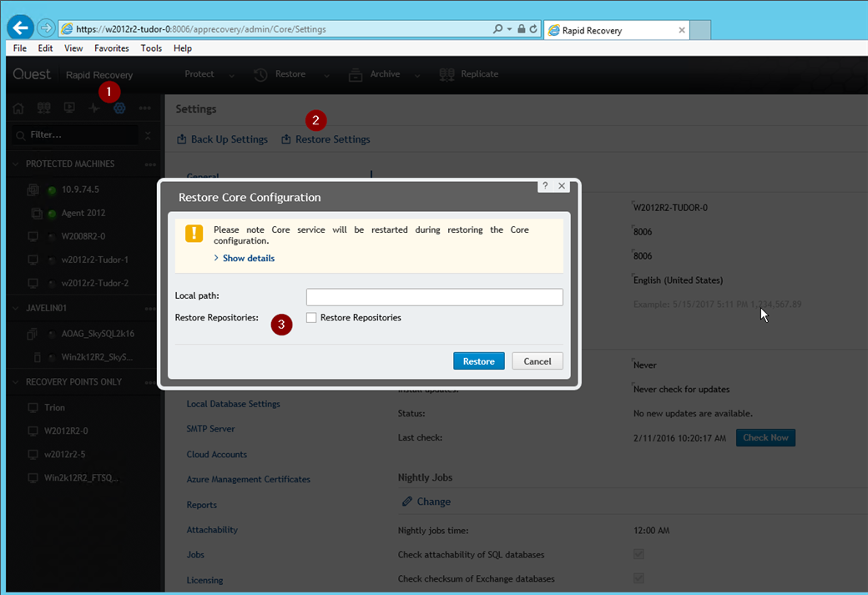
Task: Click the Restore Settings icon
Action: [x=285, y=139]
